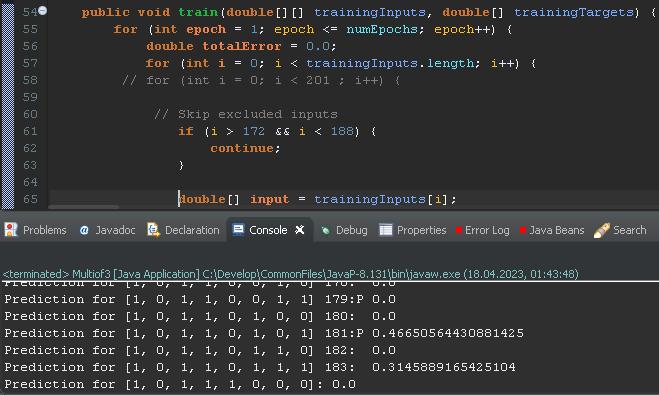Click the Error Log red icon
This screenshot has width=659, height=395.
pos(459,230)
